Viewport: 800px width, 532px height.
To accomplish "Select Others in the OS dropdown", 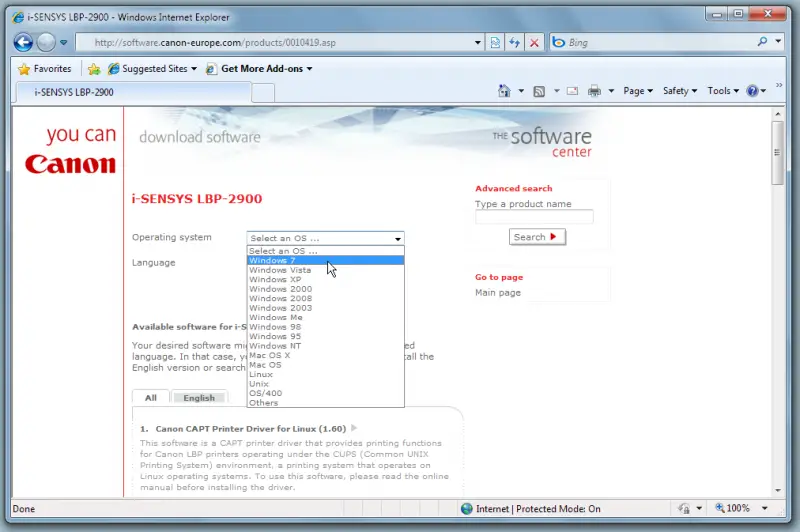I will 326,403.
